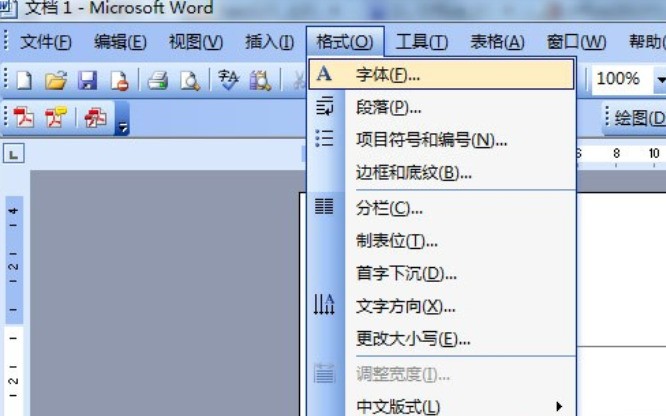Click the PDF with comment bubble icon

tap(56, 117)
